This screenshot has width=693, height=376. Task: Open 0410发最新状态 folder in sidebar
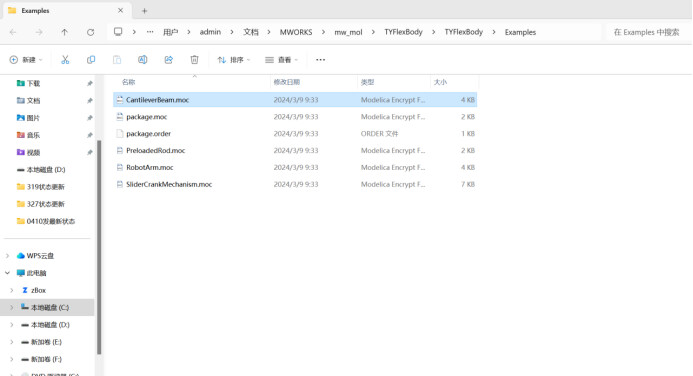tap(50, 221)
